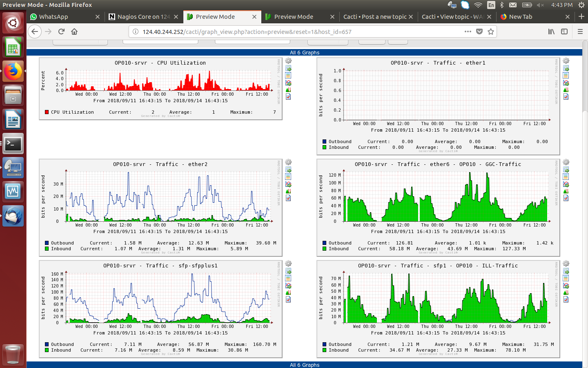588x368 pixels.
Task: Open a new browser tab with plus button
Action: click(581, 16)
